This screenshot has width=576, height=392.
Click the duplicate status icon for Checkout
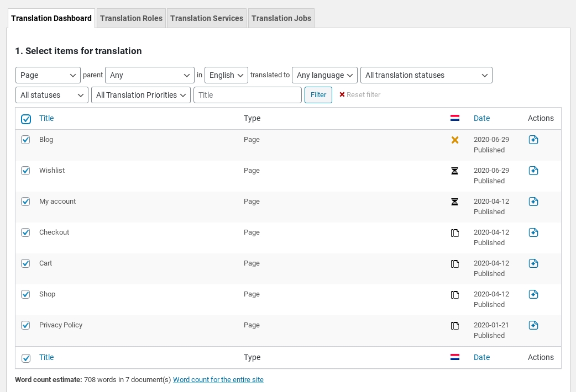(455, 233)
